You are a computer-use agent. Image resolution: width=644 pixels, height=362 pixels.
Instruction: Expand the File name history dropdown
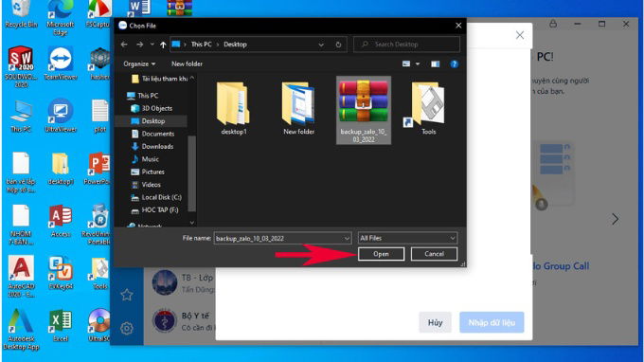pos(347,238)
